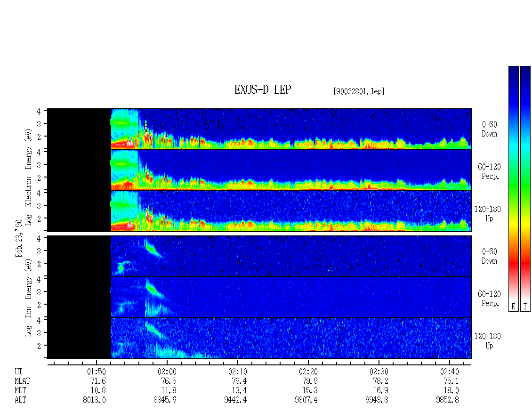Click the ALT value 9442.4

click(235, 400)
